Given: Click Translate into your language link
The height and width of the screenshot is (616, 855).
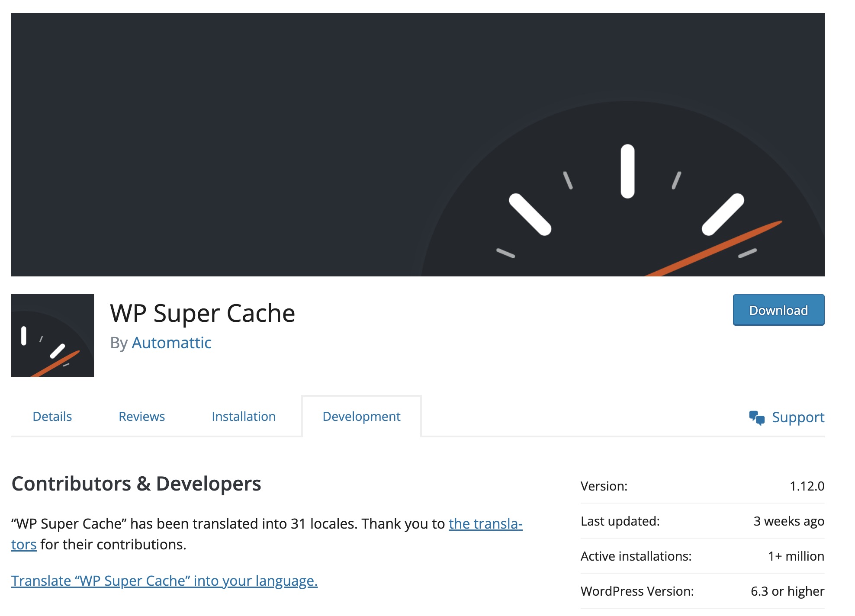Looking at the screenshot, I should point(164,581).
